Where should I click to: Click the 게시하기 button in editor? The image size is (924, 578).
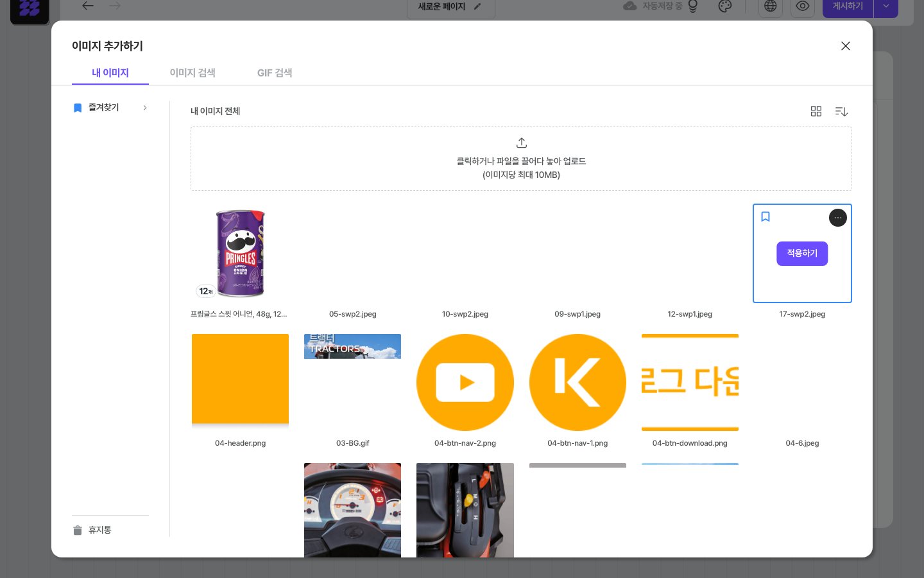click(x=848, y=6)
